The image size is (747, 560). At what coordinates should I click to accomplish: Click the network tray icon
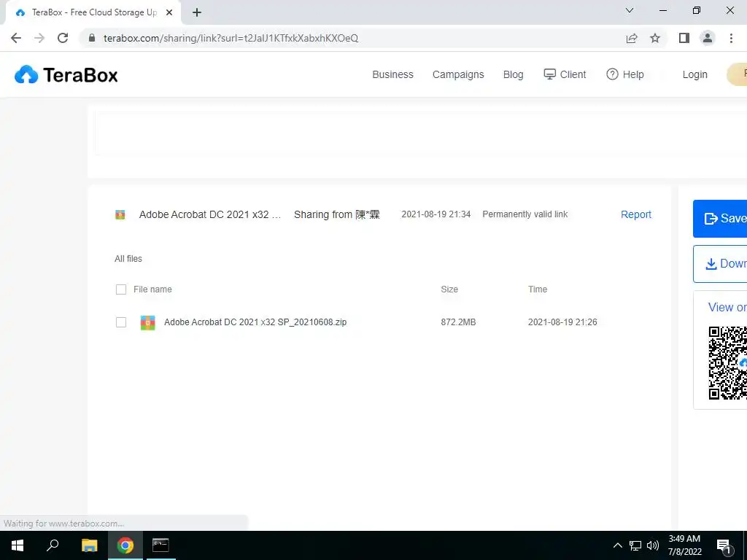pyautogui.click(x=635, y=545)
